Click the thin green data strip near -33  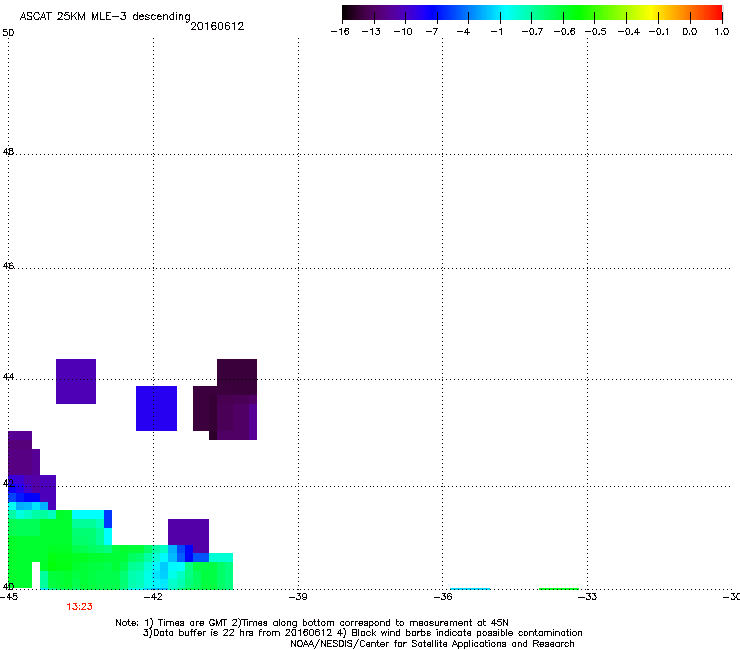click(559, 589)
